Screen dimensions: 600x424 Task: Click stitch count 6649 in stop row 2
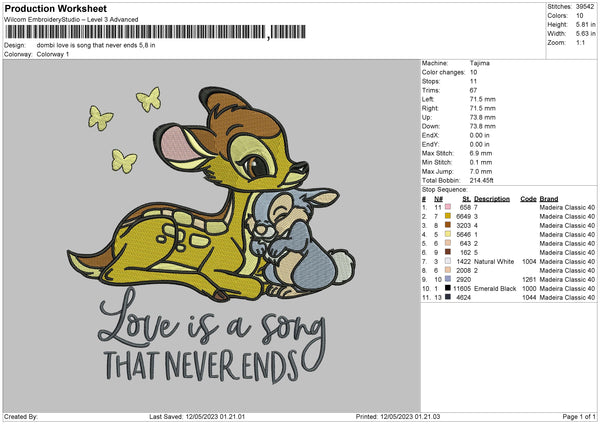pos(463,216)
